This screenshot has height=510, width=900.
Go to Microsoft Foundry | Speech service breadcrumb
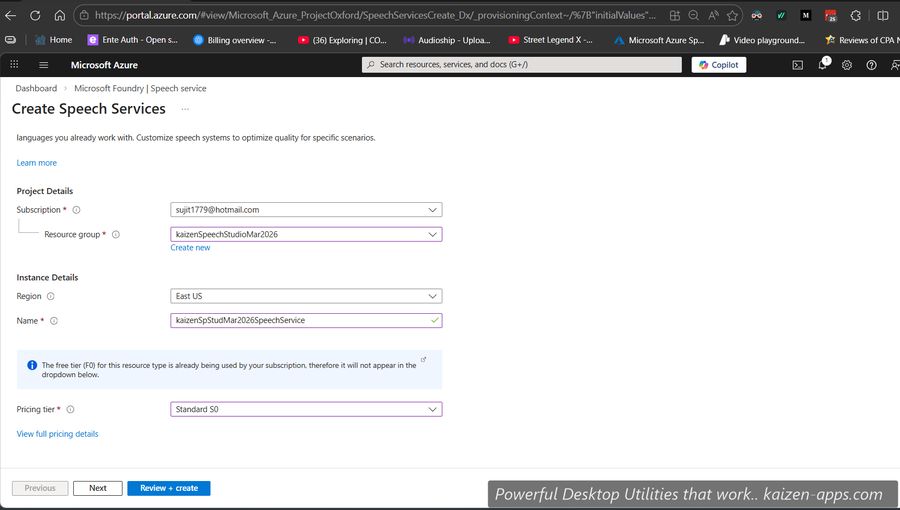[140, 88]
